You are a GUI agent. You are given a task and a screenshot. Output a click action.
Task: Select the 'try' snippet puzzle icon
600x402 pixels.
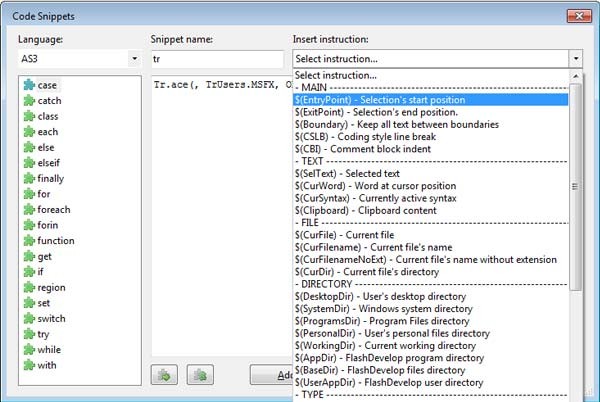point(29,334)
